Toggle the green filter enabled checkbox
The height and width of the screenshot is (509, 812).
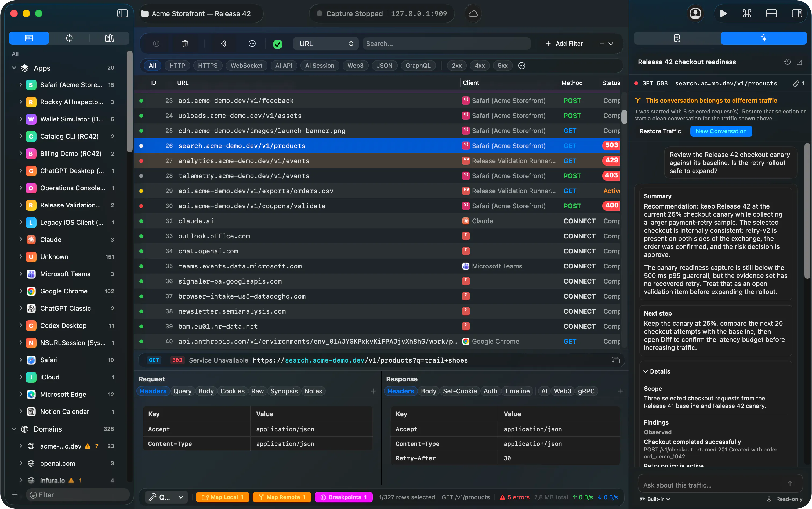[277, 44]
